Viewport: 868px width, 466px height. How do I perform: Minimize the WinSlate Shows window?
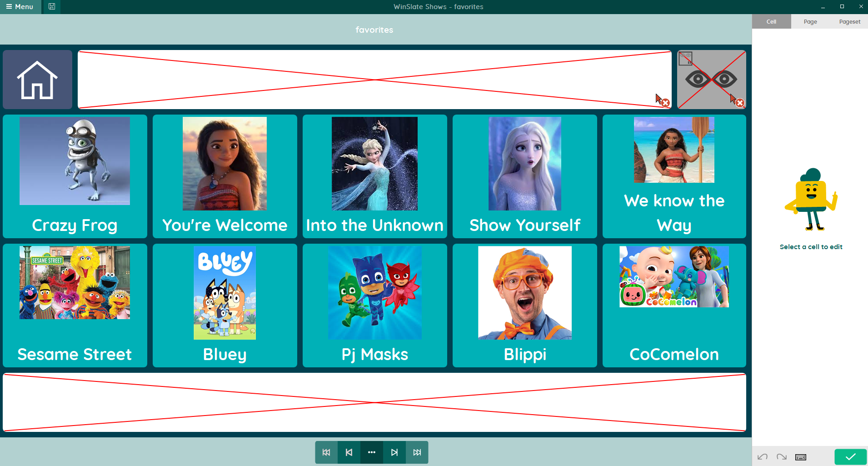tap(823, 7)
